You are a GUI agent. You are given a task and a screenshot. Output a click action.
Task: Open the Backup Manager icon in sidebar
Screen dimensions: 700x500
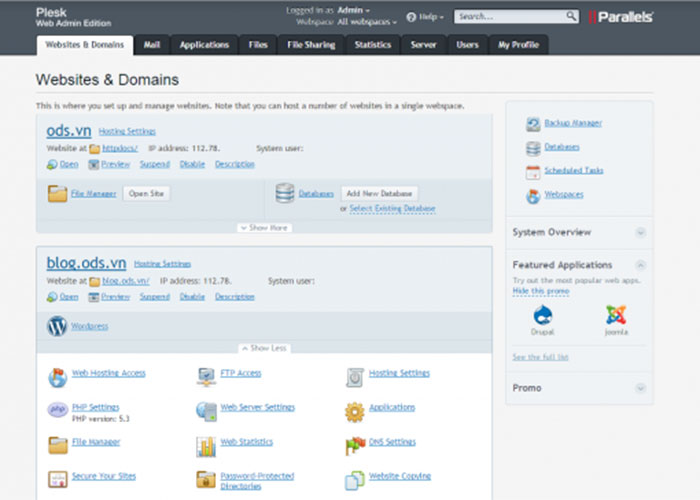[x=533, y=123]
